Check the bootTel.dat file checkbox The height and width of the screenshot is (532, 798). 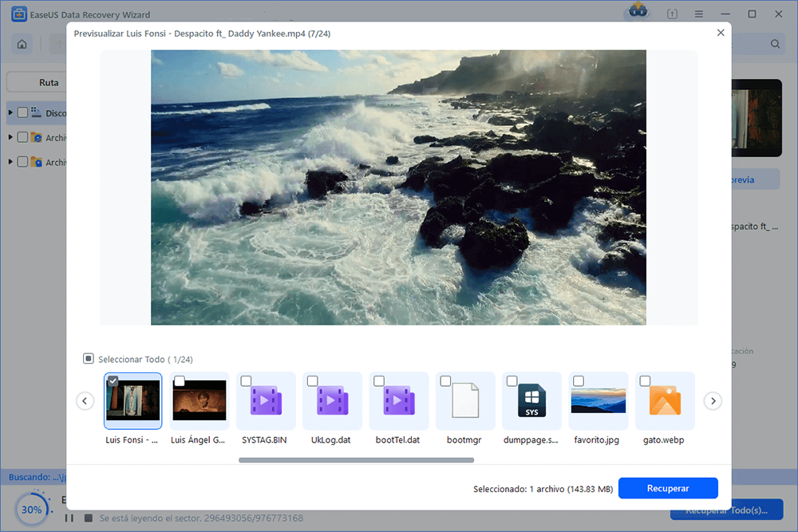378,381
